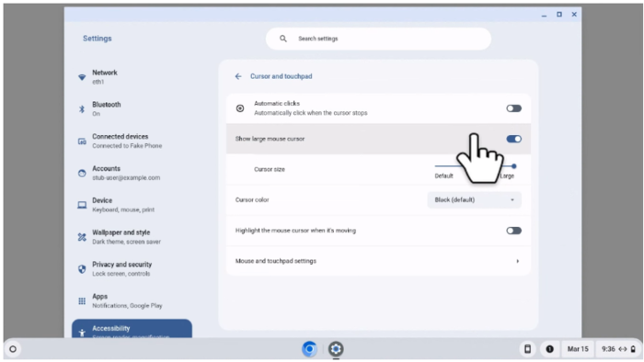Click the launcher circle button on the shelf

click(x=13, y=349)
